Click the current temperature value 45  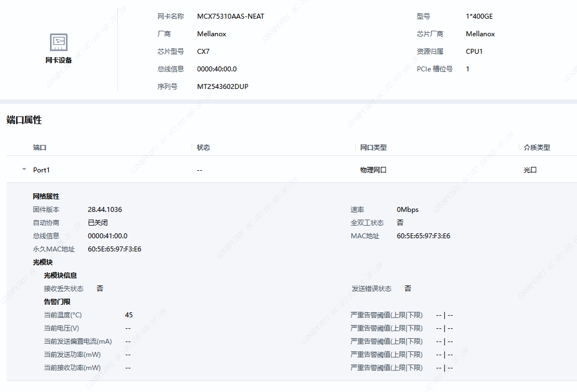click(x=129, y=315)
